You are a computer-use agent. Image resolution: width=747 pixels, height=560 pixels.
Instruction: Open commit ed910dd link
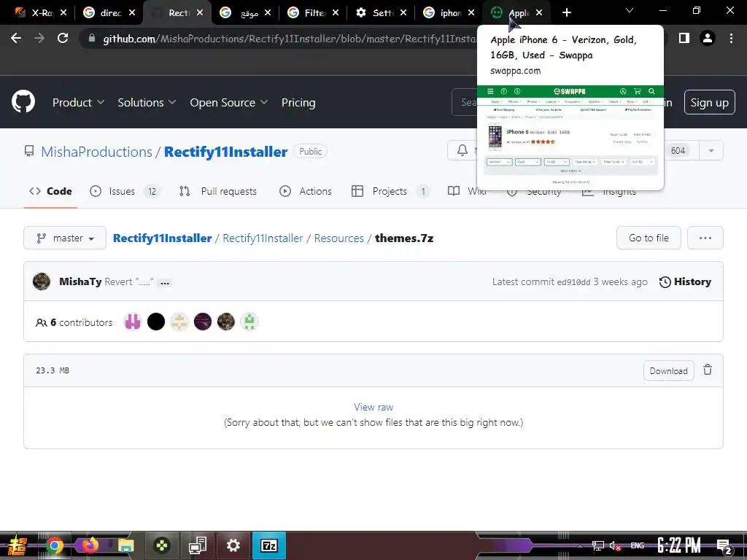tap(573, 282)
